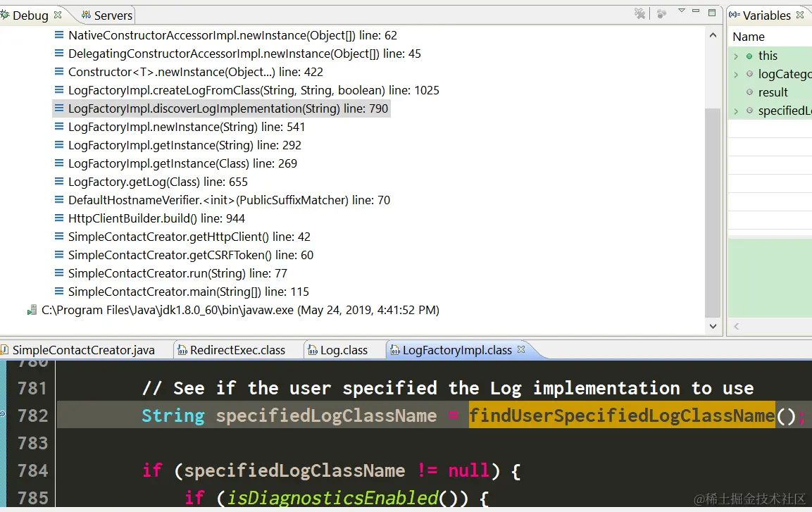This screenshot has width=812, height=512.
Task: Switch to the Debug tab
Action: tap(30, 15)
